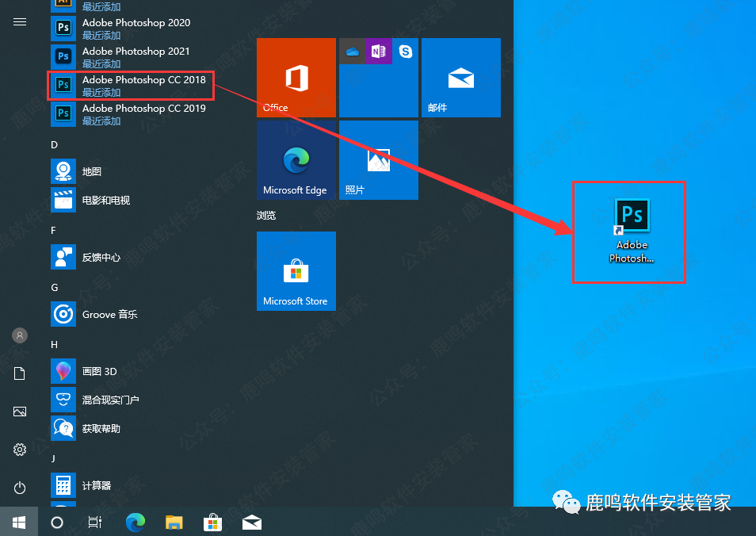The image size is (756, 536).
Task: Open Settings gear in Start sidebar
Action: click(20, 450)
